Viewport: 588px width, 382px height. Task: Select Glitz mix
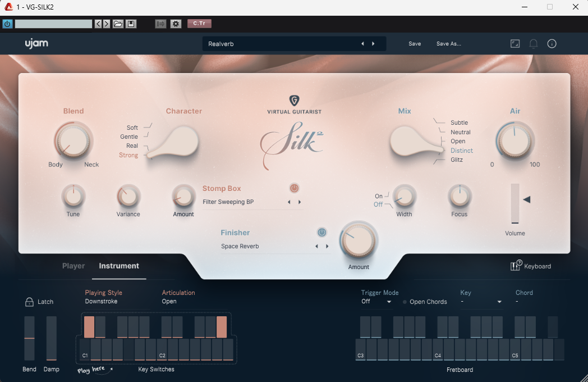pos(456,160)
